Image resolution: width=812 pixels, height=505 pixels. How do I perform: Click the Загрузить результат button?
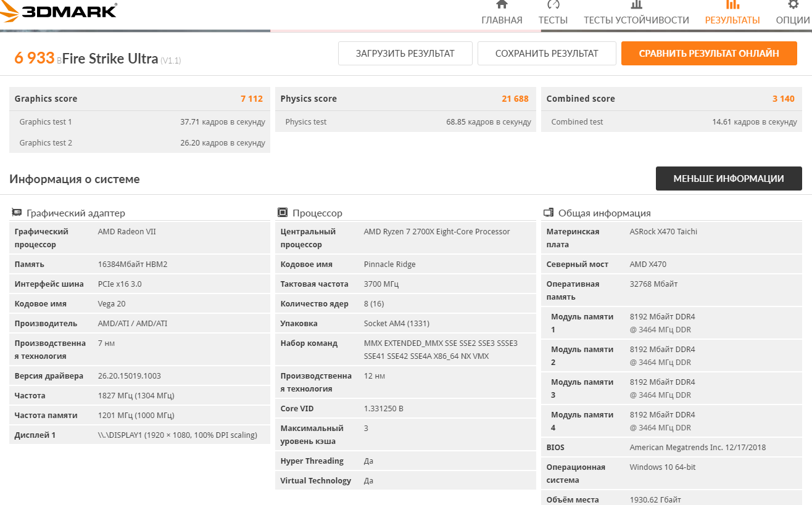405,53
